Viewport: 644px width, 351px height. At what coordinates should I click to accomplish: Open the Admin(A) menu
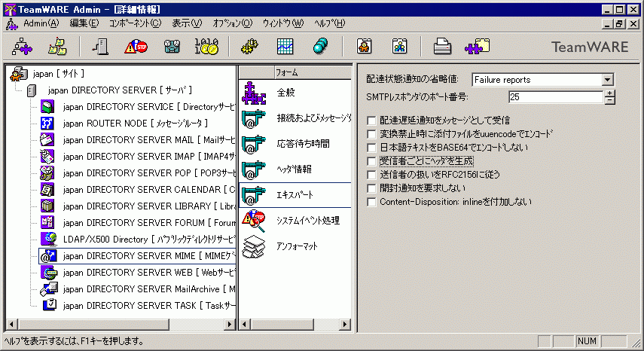pyautogui.click(x=41, y=23)
